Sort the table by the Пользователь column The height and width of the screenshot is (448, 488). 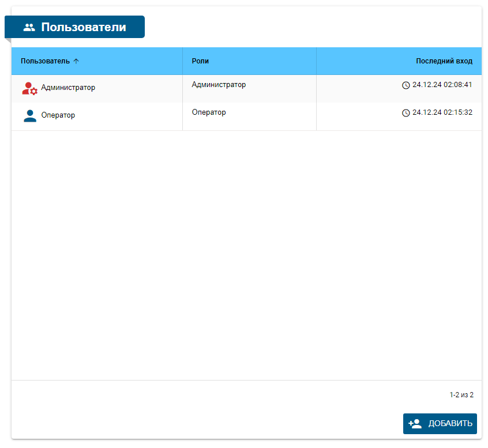(46, 61)
